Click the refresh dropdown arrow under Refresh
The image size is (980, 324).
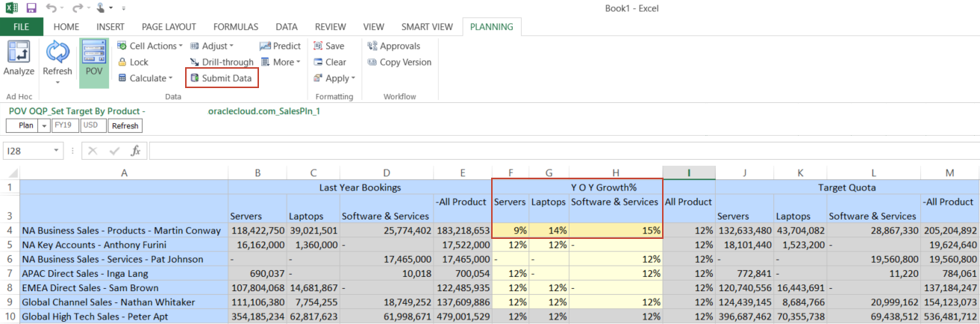[57, 82]
